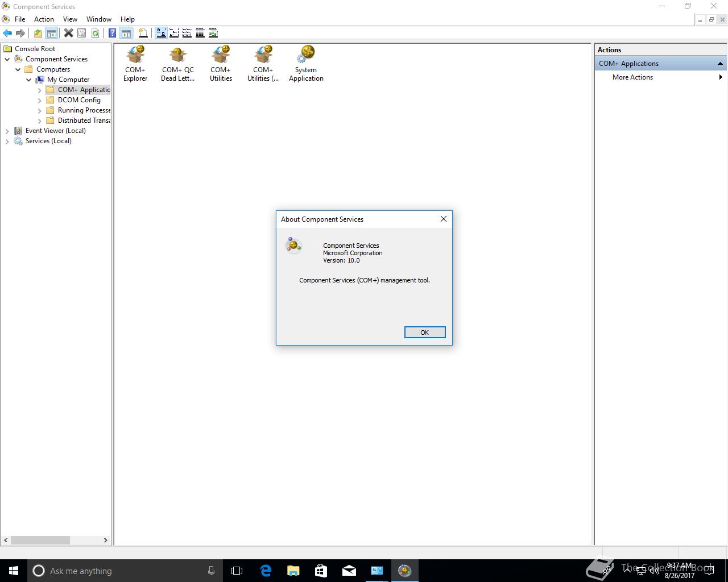The image size is (728, 582).
Task: Open the File menu
Action: [x=20, y=19]
